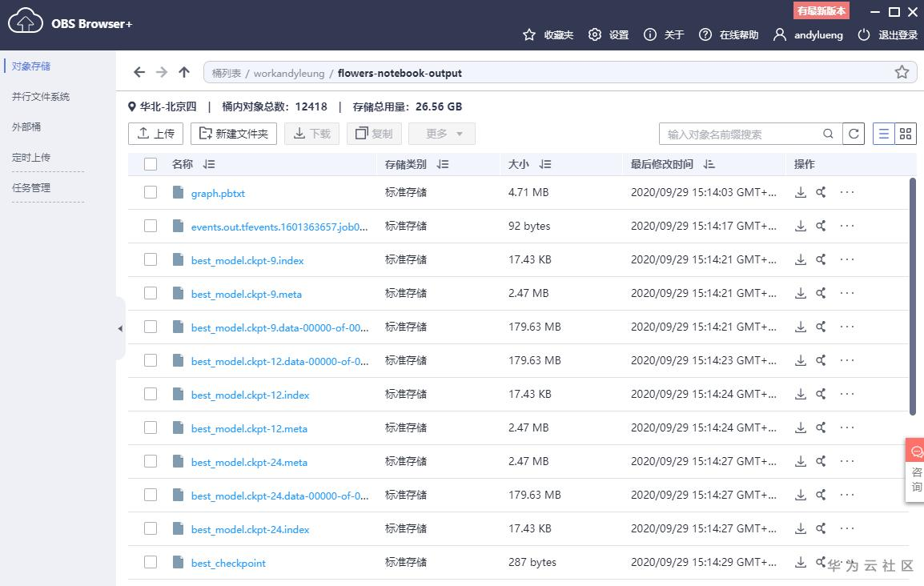Share the best_model.ckpt-9.index file
This screenshot has width=924, height=586.
[821, 259]
